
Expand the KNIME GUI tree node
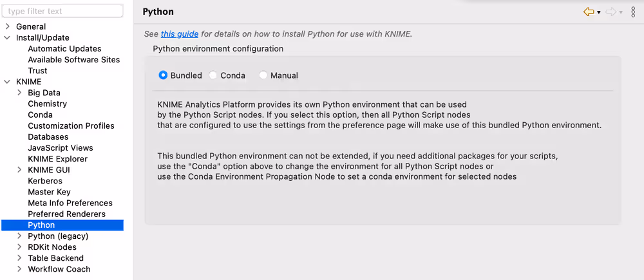pyautogui.click(x=20, y=170)
